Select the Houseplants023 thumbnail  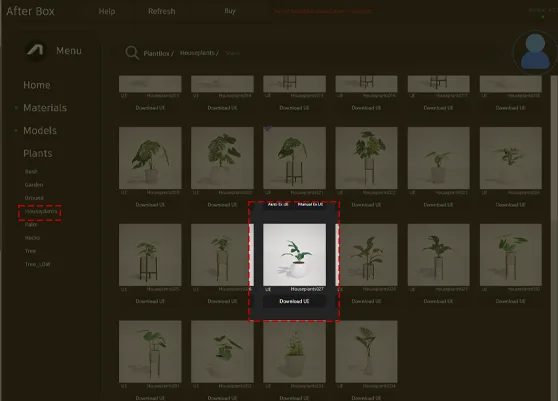point(438,158)
